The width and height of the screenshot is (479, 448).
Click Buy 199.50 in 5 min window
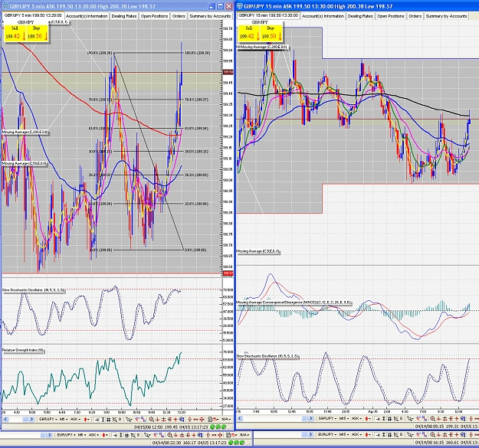(38, 33)
